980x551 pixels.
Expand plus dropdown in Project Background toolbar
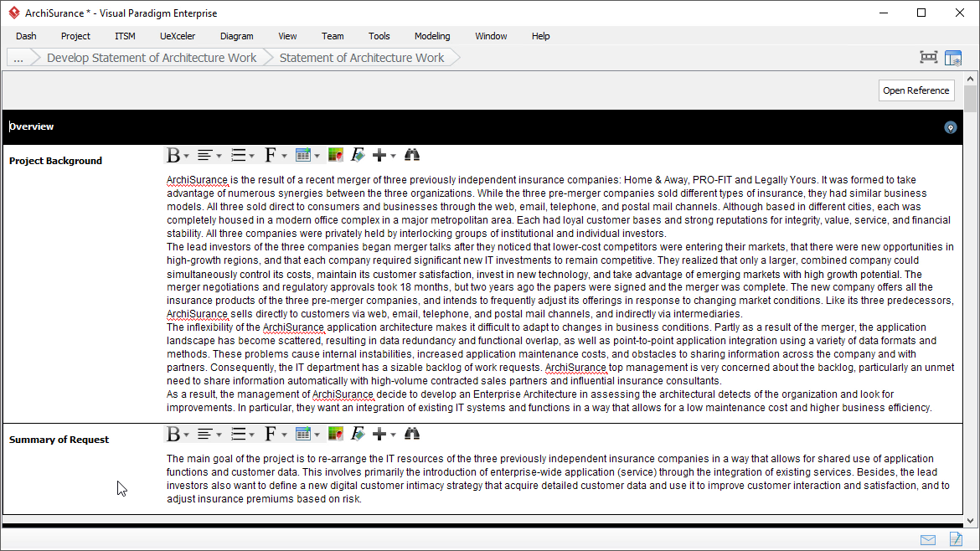[x=393, y=157]
